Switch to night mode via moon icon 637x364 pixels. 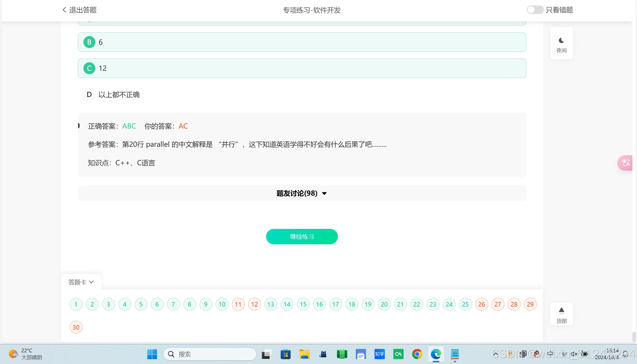pos(561,41)
